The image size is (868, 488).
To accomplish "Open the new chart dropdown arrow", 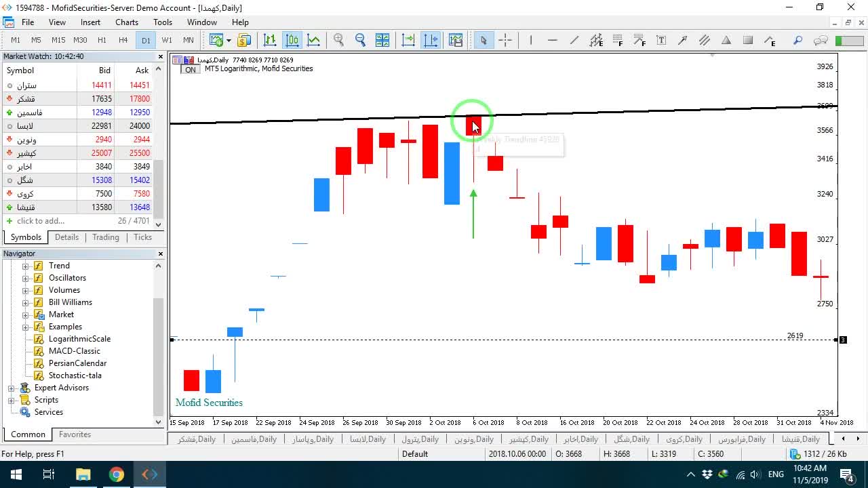I will pos(229,40).
